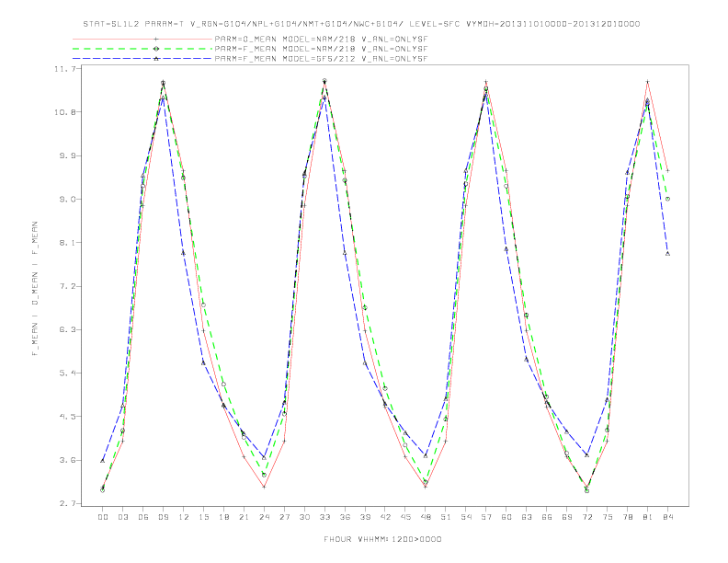Image resolution: width=728 pixels, height=563 pixels.
Task: Click red plus data point at hour 84
Action: 667,170
